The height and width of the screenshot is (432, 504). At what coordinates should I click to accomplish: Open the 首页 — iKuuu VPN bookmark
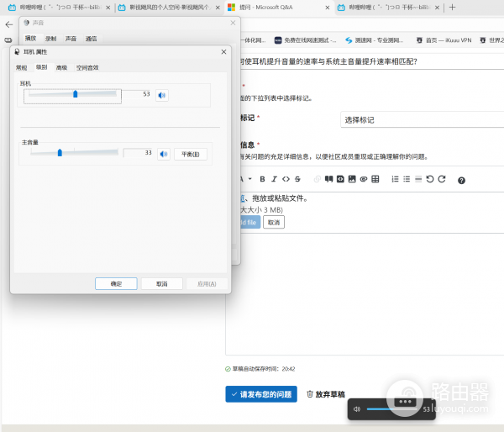coord(444,40)
